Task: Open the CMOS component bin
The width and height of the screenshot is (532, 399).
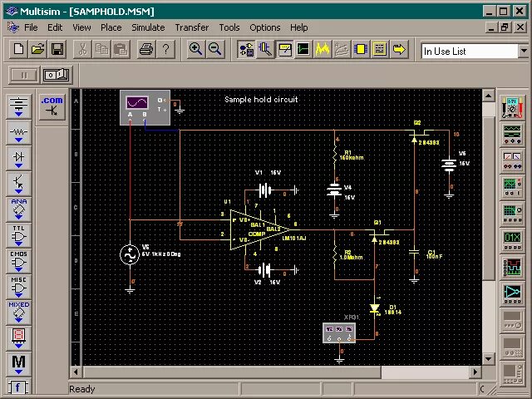Action: tap(18, 261)
